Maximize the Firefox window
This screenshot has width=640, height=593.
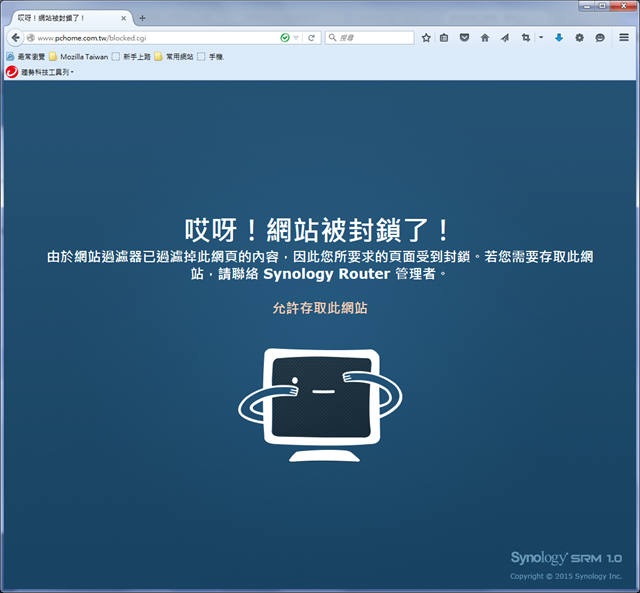pos(603,6)
